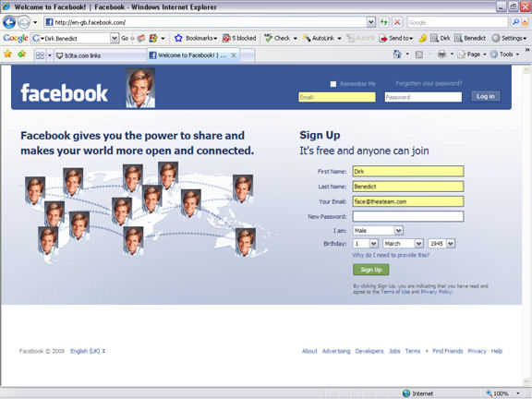This screenshot has width=532, height=399.
Task: Click the Favorites Center star icon
Action: tap(7, 54)
